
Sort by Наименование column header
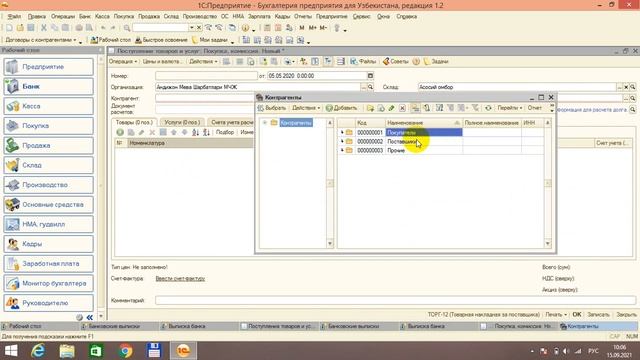tap(424, 123)
